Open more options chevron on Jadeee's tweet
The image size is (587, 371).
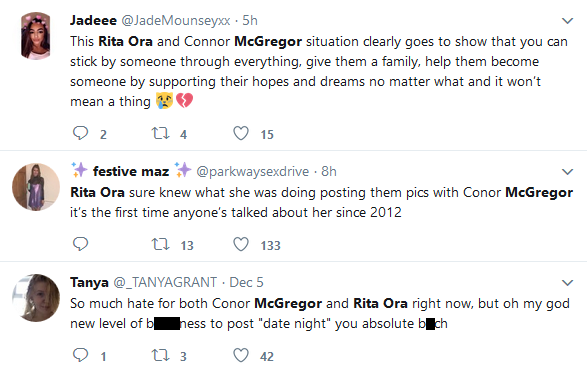tap(568, 21)
